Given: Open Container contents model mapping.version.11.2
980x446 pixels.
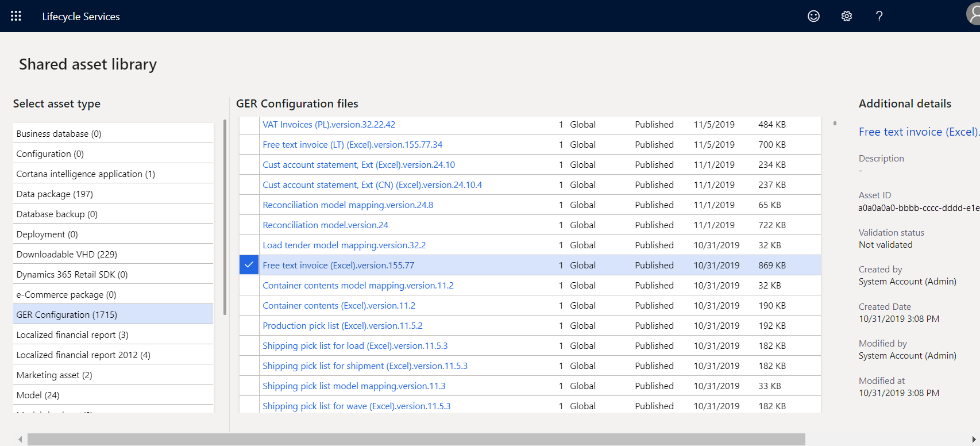Looking at the screenshot, I should pos(358,285).
